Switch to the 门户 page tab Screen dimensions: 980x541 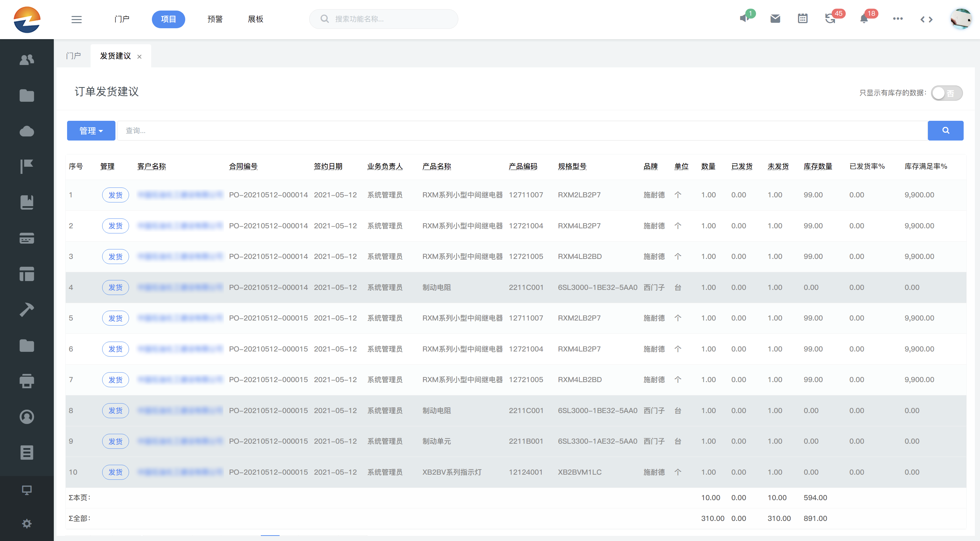[74, 56]
